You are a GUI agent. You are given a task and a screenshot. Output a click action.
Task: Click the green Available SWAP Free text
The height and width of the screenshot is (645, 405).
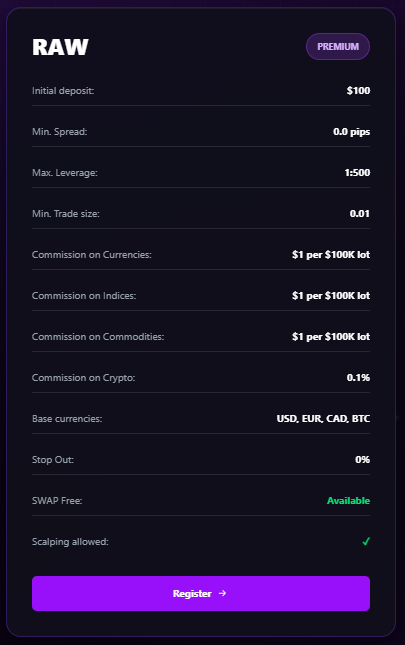point(348,501)
